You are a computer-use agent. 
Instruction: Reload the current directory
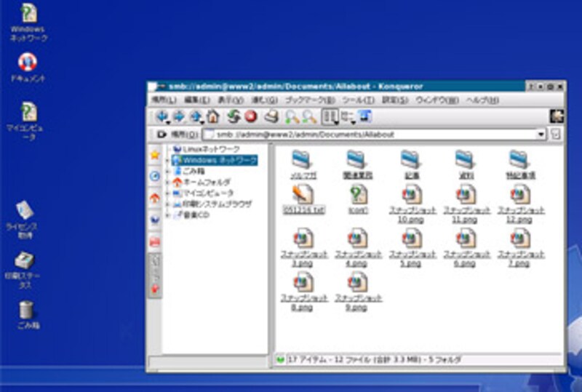(234, 116)
